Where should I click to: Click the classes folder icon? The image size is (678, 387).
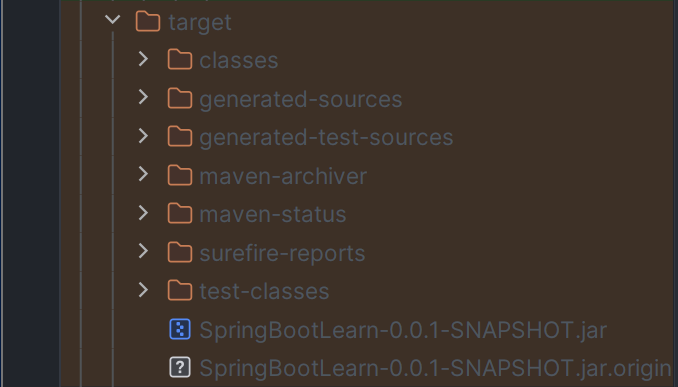click(x=180, y=60)
